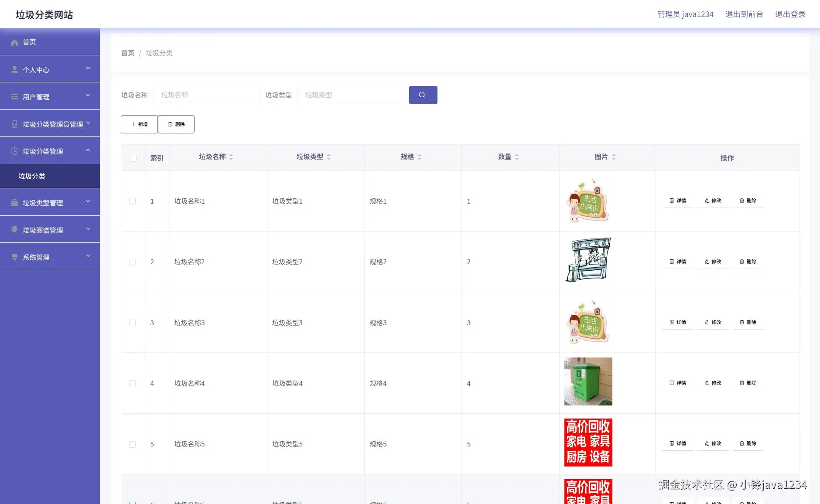Click 退出登录 link in header
This screenshot has width=820, height=504.
(x=790, y=14)
